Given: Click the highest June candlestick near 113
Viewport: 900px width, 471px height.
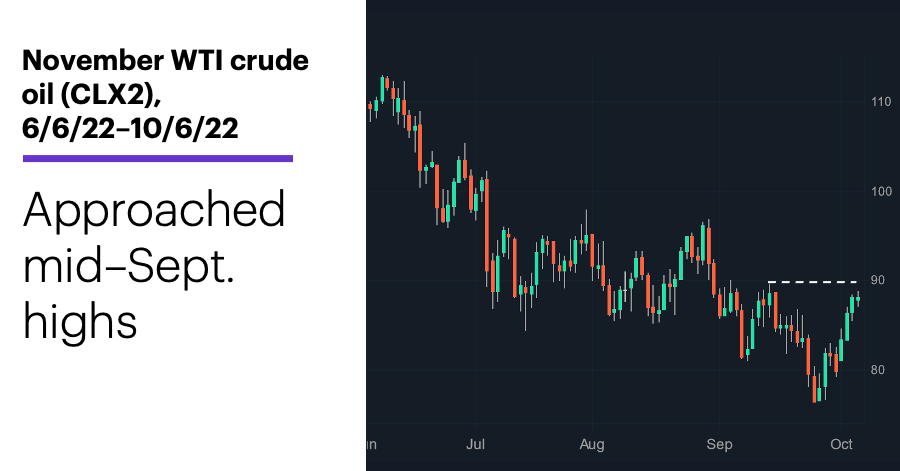Looking at the screenshot, I should point(383,87).
